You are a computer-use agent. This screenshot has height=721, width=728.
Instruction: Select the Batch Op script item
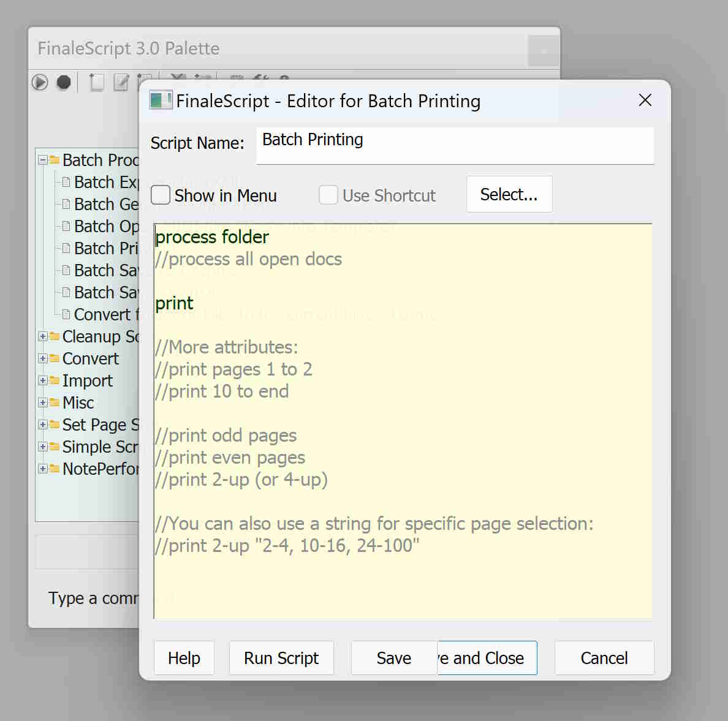106,226
